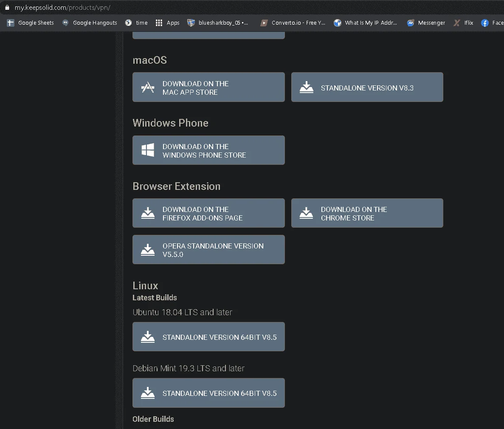
Task: Click the Latest Builds subheading
Action: click(155, 297)
